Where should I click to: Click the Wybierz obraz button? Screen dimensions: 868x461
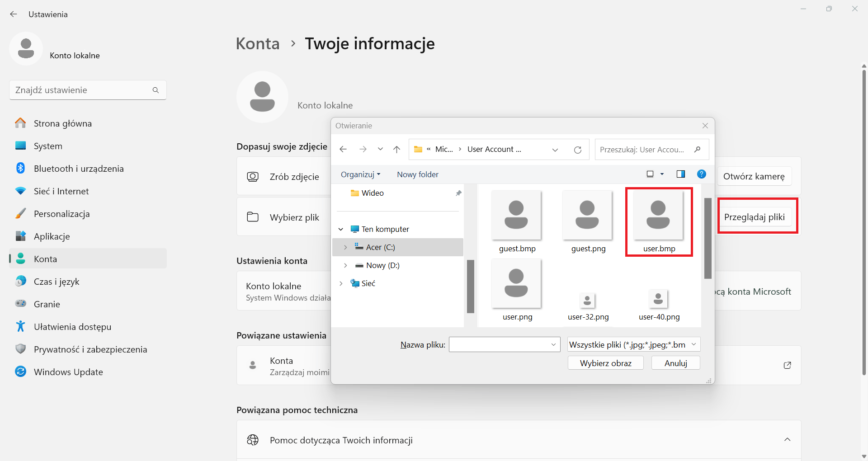click(x=605, y=363)
